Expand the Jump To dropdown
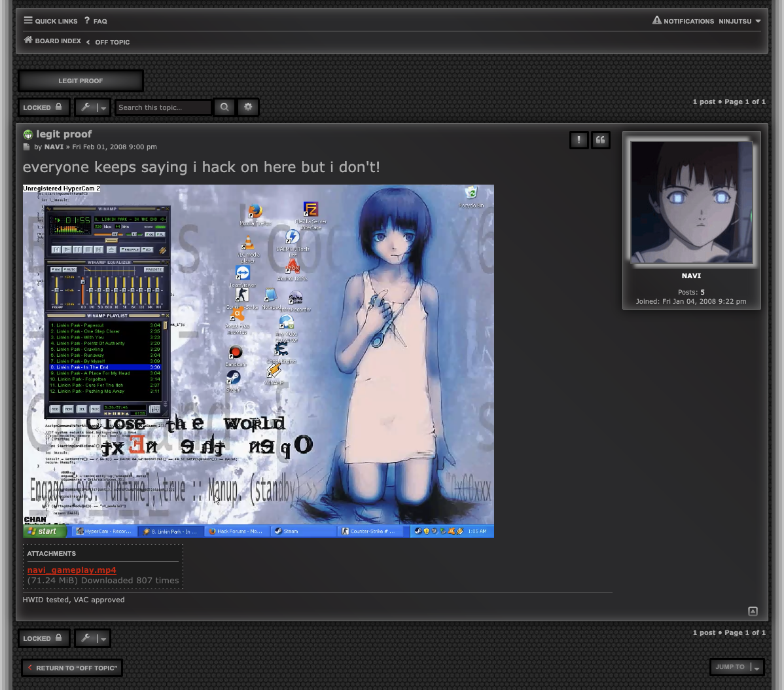 click(x=737, y=667)
